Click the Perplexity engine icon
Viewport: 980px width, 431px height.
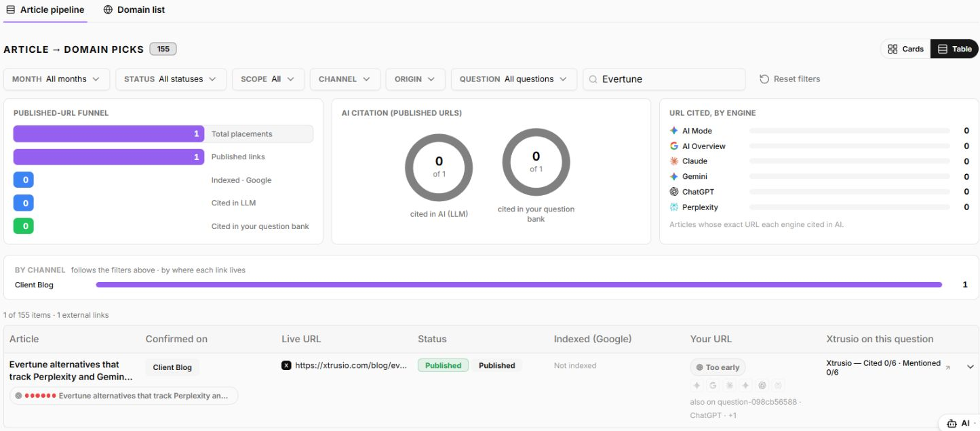[673, 207]
